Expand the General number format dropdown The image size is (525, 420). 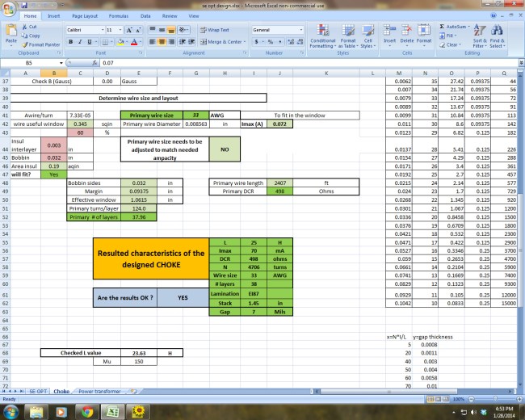304,29
